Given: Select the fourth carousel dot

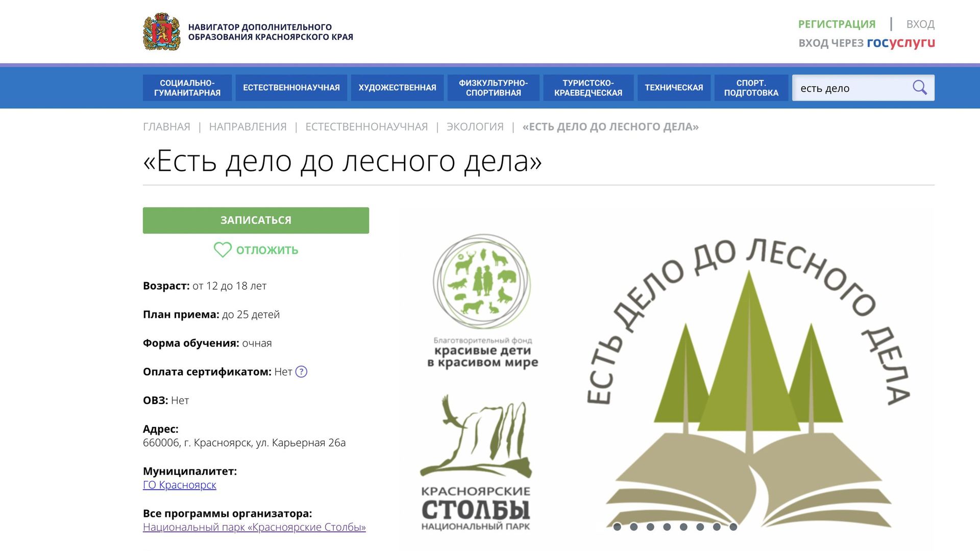Looking at the screenshot, I should (667, 527).
